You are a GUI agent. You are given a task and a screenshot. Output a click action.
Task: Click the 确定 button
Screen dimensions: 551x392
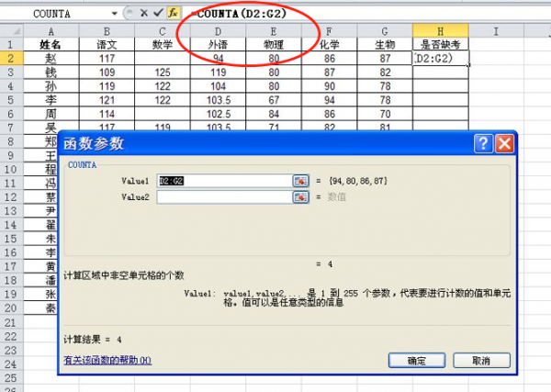tap(417, 361)
